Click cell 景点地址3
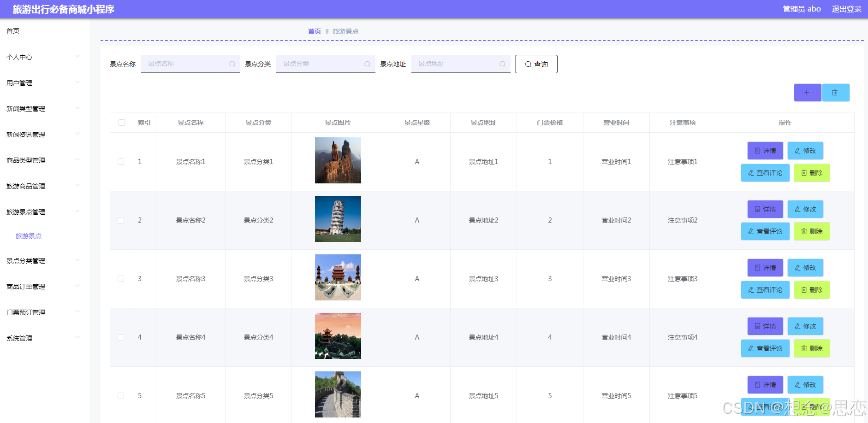 point(483,279)
